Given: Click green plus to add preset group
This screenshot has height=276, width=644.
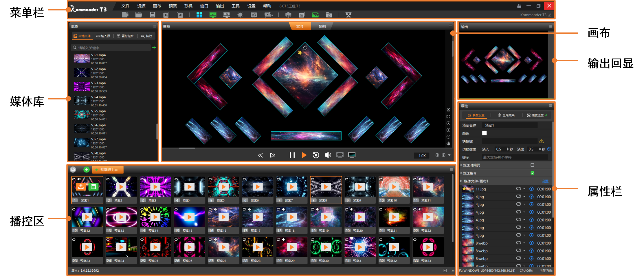Looking at the screenshot, I should tap(86, 170).
